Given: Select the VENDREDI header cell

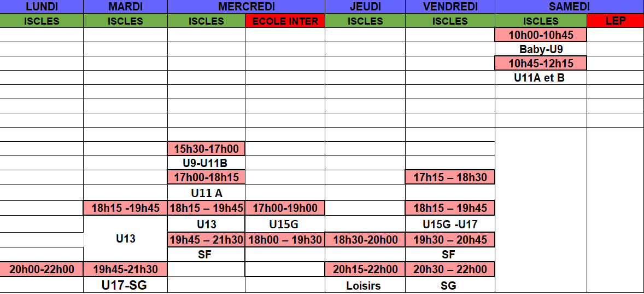Looking at the screenshot, I should coord(450,7).
